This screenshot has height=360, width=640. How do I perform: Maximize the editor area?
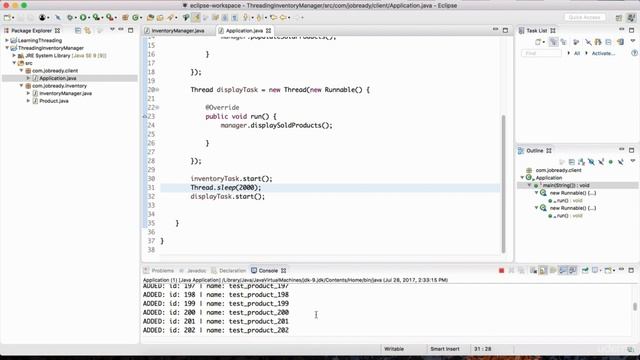click(505, 30)
